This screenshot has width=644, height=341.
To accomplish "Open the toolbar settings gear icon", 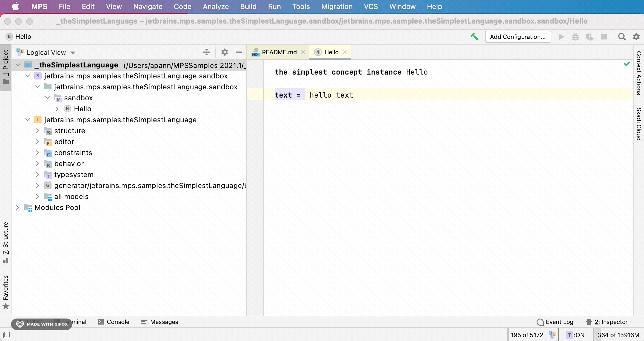I will pos(636,37).
